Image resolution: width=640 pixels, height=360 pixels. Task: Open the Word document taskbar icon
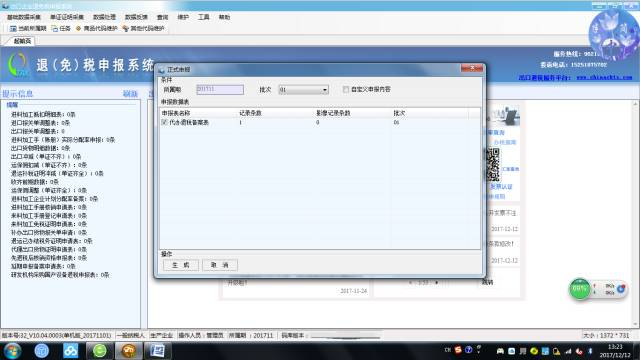tap(158, 351)
